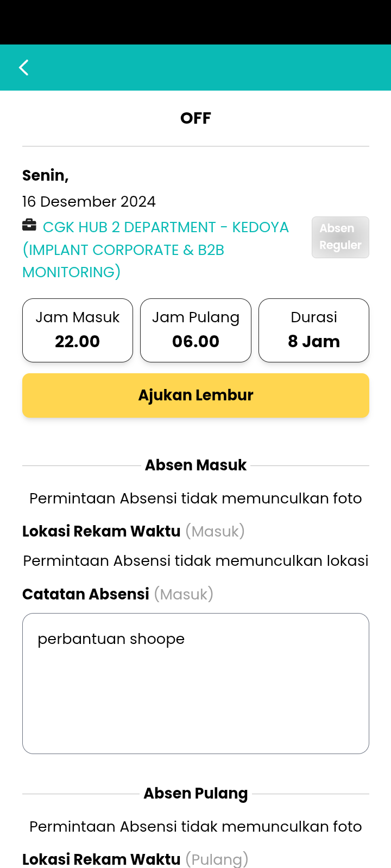Tap the Durasi 8 Jam card
391x868 pixels.
click(x=314, y=330)
